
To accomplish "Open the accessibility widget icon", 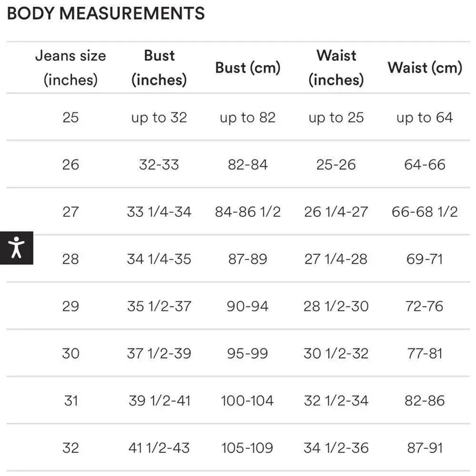I will [17, 248].
